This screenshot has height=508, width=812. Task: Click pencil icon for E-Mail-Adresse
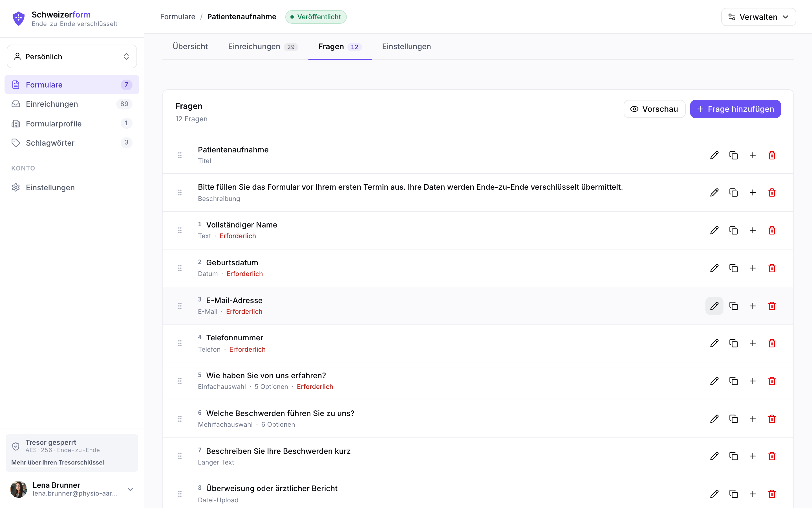[714, 306]
